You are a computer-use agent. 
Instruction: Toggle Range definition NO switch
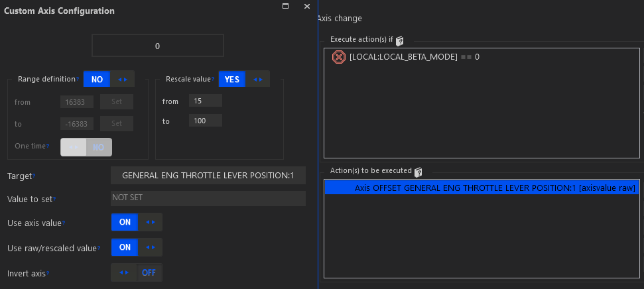coord(109,79)
